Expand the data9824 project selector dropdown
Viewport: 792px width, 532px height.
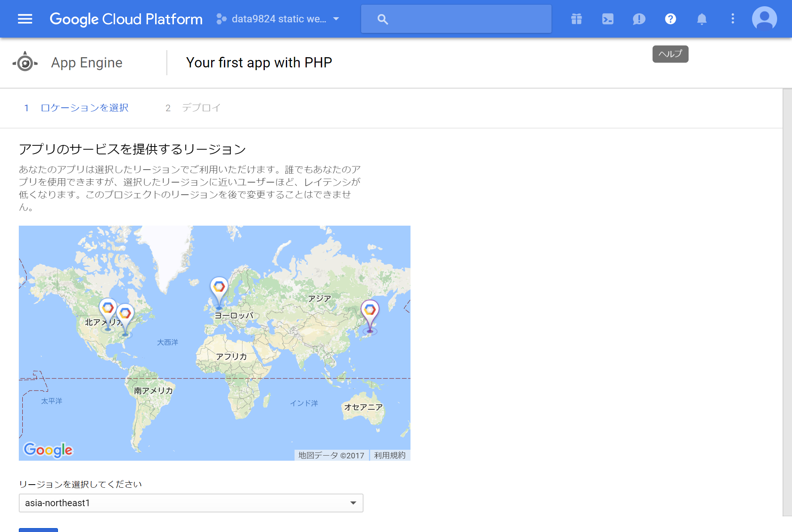pyautogui.click(x=278, y=19)
